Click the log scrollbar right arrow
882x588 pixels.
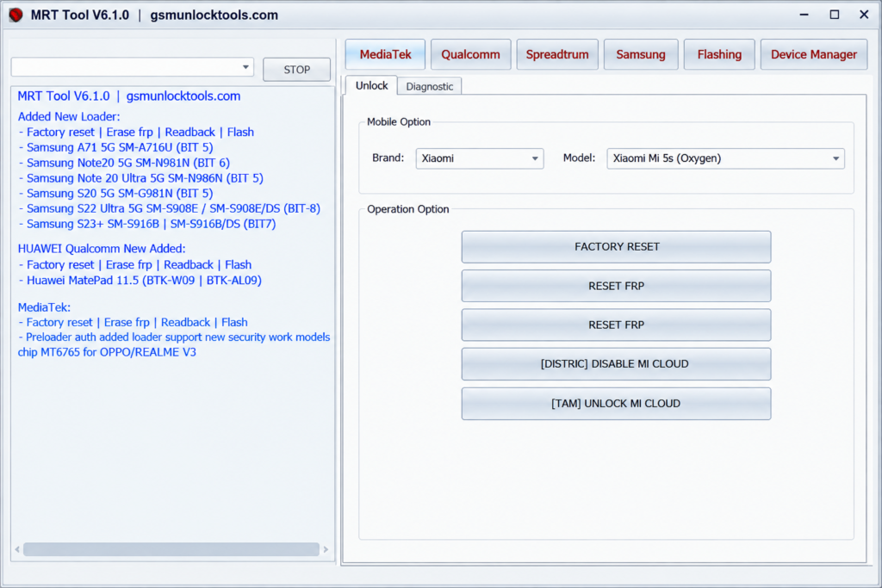[x=326, y=549]
